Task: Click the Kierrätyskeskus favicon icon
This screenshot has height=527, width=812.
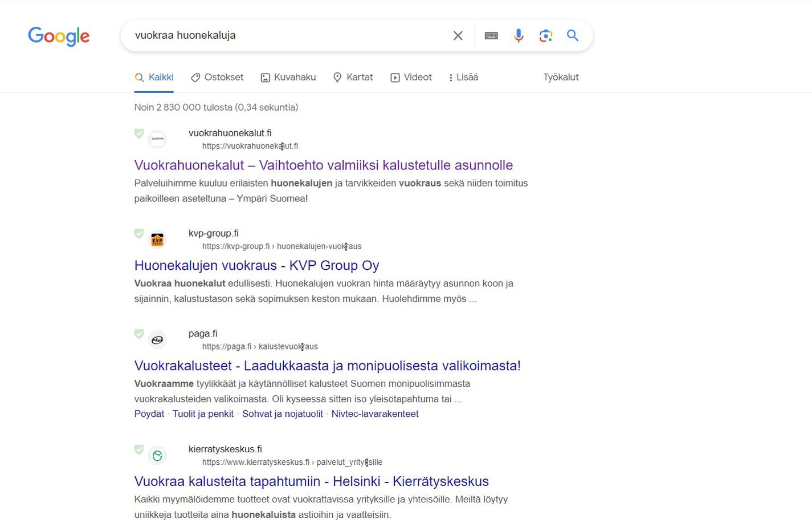Action: point(157,456)
